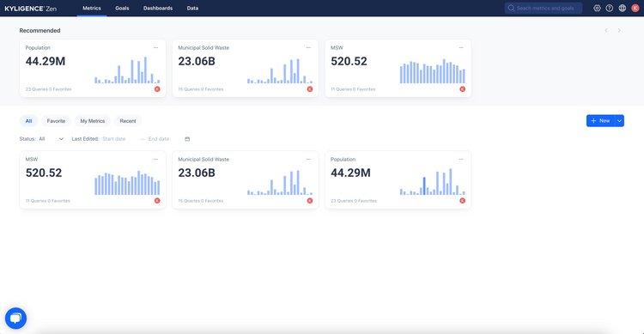Open the calendar date picker icon
Screen dimensions: 644x334
point(187,139)
